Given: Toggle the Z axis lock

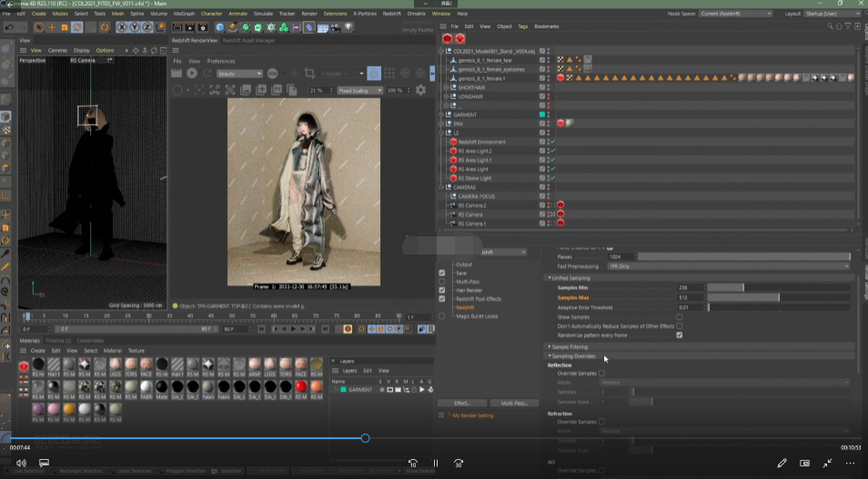Looking at the screenshot, I should pos(147,27).
